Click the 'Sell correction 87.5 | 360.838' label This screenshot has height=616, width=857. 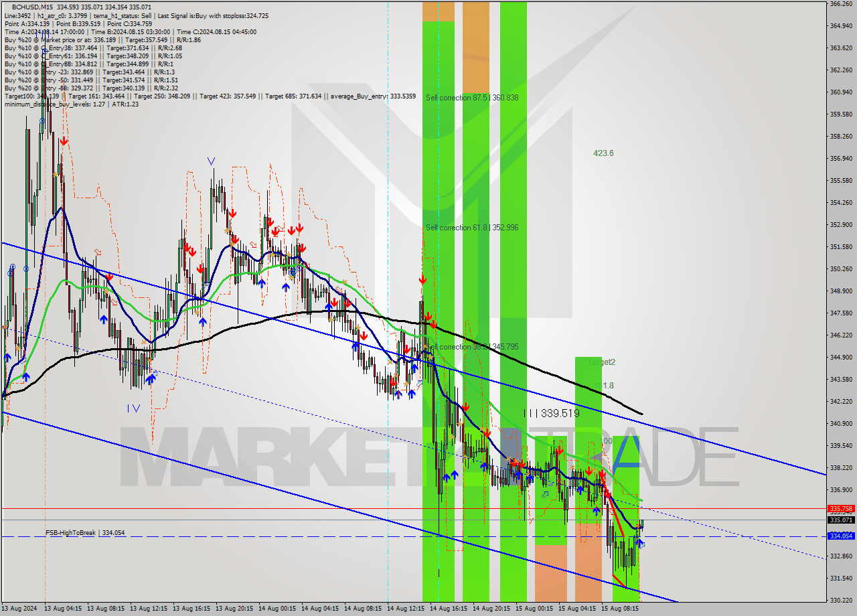(472, 98)
